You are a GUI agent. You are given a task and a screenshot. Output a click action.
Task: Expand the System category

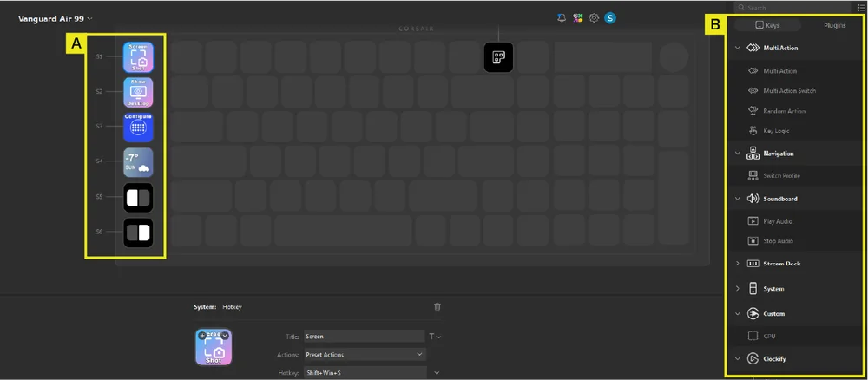click(738, 289)
